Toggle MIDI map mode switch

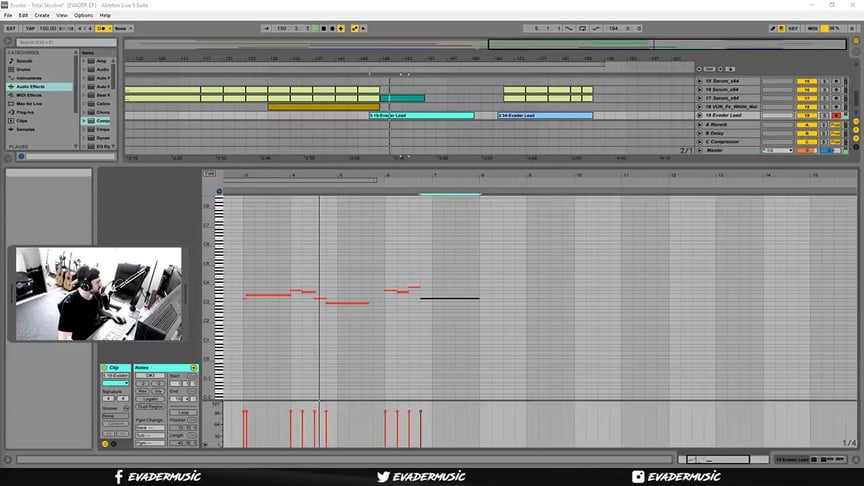tap(813, 29)
